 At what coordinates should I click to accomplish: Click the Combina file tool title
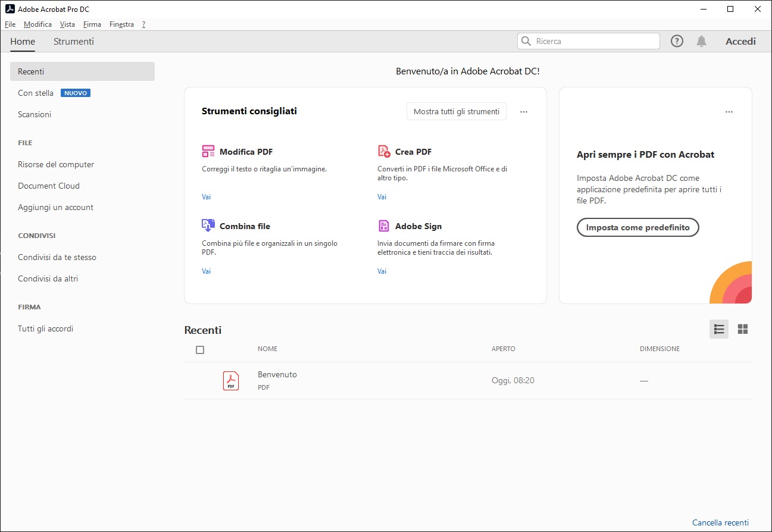pyautogui.click(x=245, y=226)
